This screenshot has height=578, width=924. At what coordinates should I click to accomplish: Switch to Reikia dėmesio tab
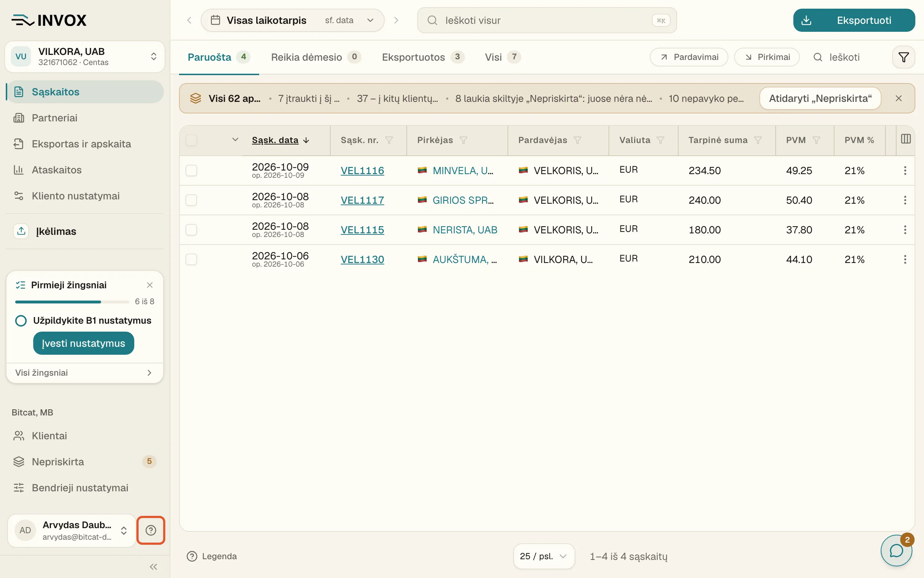[316, 57]
